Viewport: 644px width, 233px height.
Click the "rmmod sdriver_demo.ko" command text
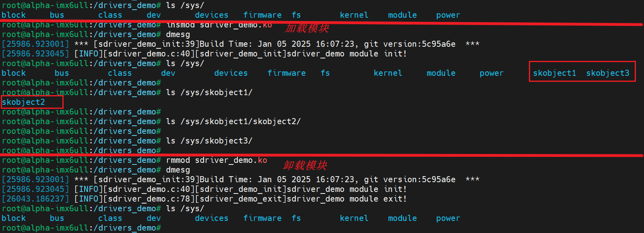(x=217, y=160)
